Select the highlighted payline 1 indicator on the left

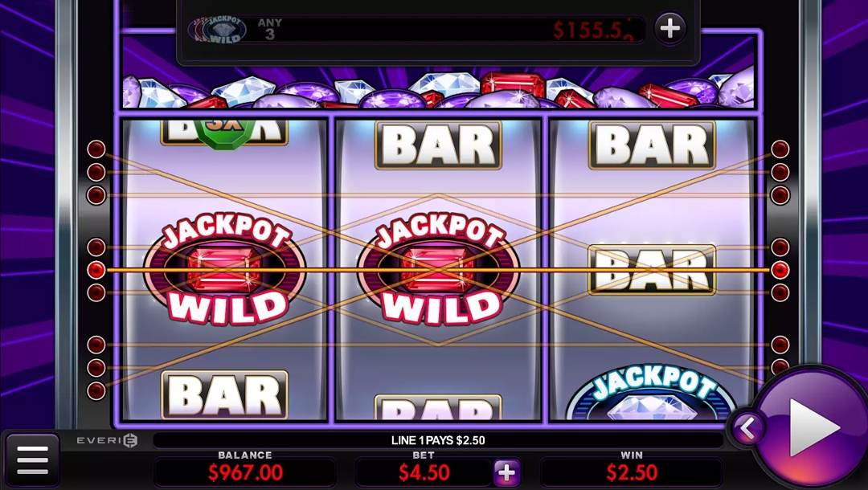(x=96, y=270)
